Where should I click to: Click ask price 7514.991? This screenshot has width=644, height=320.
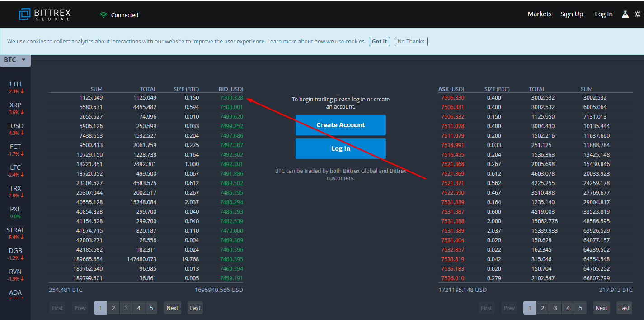coord(452,145)
